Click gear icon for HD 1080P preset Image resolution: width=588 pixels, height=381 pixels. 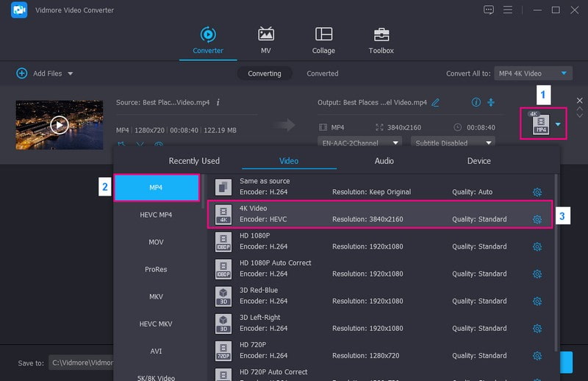tap(537, 246)
